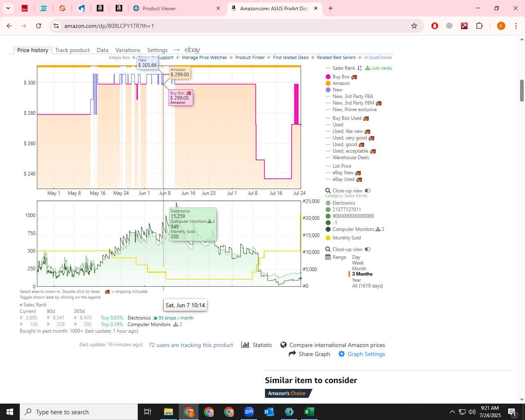525x420 pixels.
Task: Open the Product Finder link
Action: pos(250,57)
